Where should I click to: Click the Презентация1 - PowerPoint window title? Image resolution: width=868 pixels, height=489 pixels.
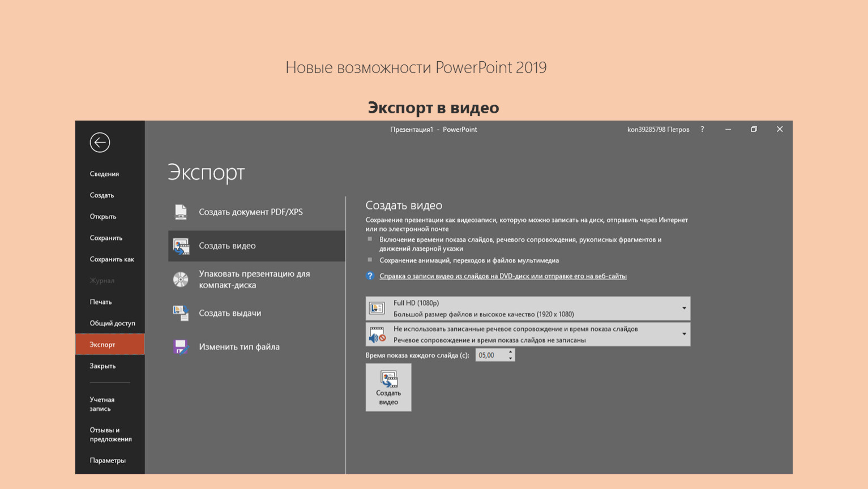click(x=434, y=130)
